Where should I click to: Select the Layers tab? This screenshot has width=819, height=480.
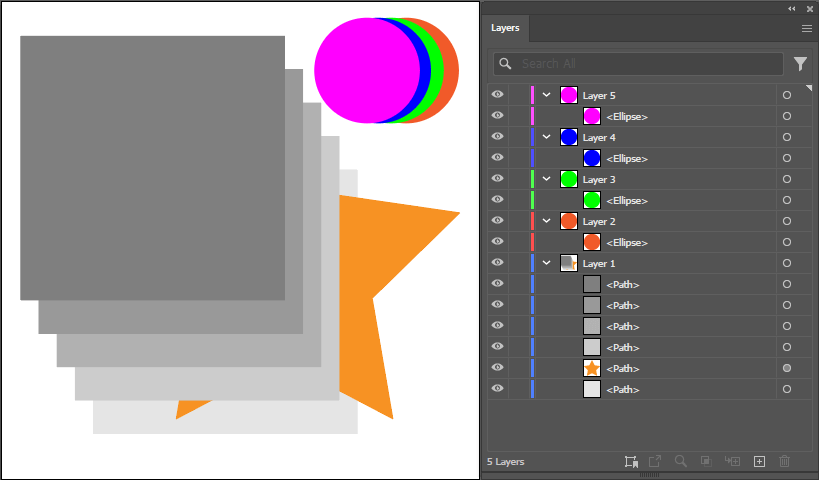tap(506, 29)
